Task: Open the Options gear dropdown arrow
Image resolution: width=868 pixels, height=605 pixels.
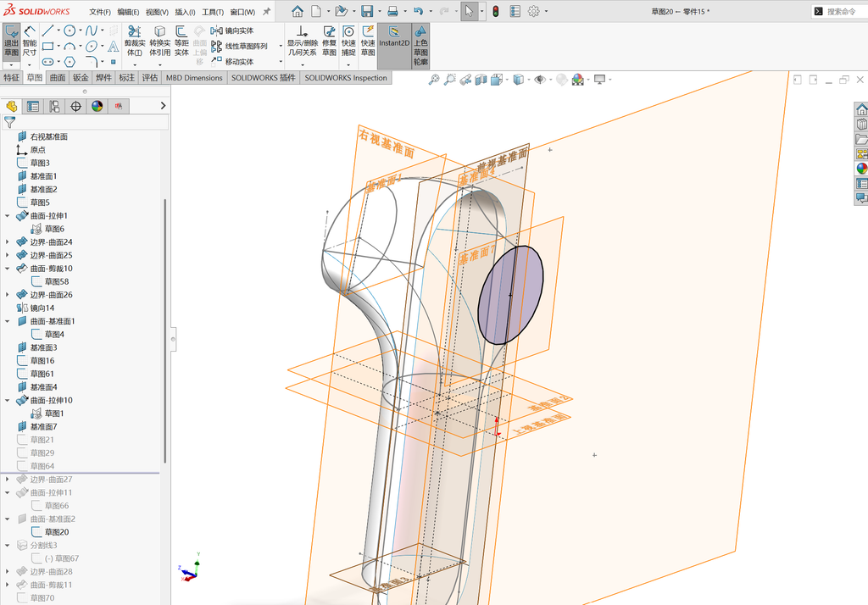Action: tap(547, 11)
